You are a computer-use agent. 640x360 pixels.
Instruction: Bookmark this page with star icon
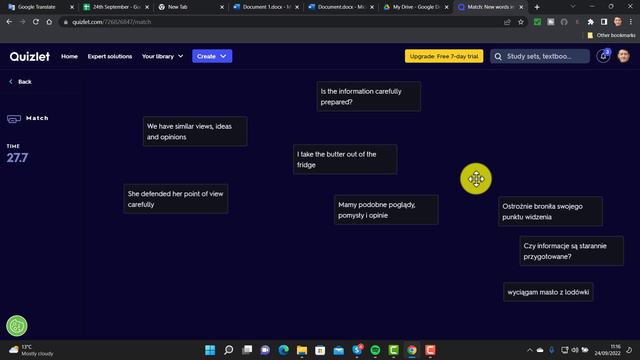coord(520,22)
